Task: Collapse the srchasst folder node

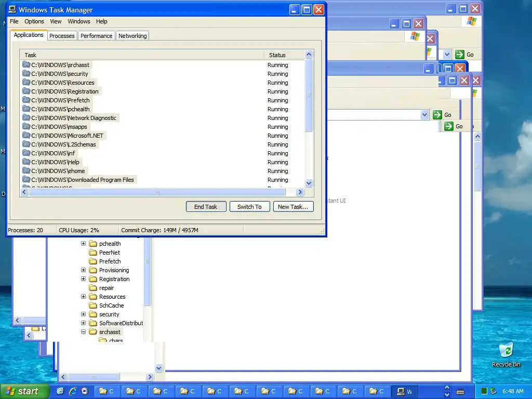Action: point(84,331)
